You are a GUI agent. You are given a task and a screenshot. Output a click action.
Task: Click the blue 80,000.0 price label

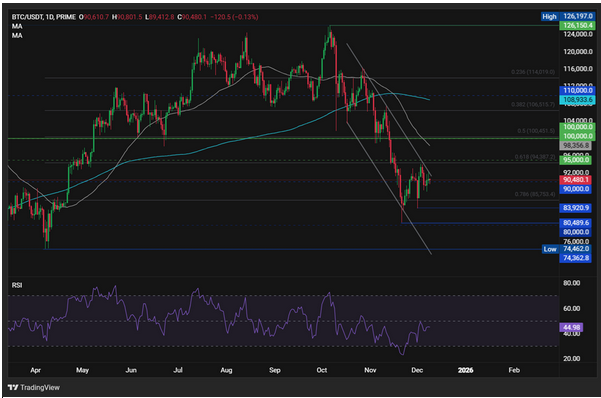[x=575, y=232]
